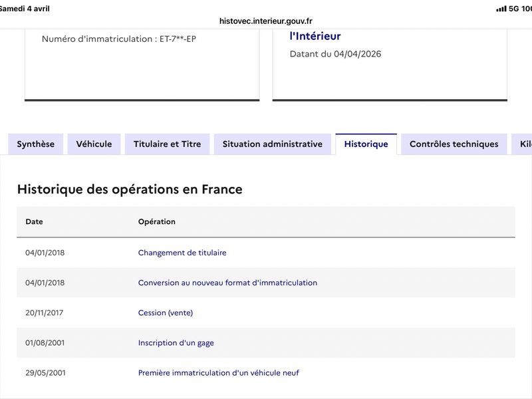Open Conversion au nouveau format d'immatriculation

(x=227, y=283)
